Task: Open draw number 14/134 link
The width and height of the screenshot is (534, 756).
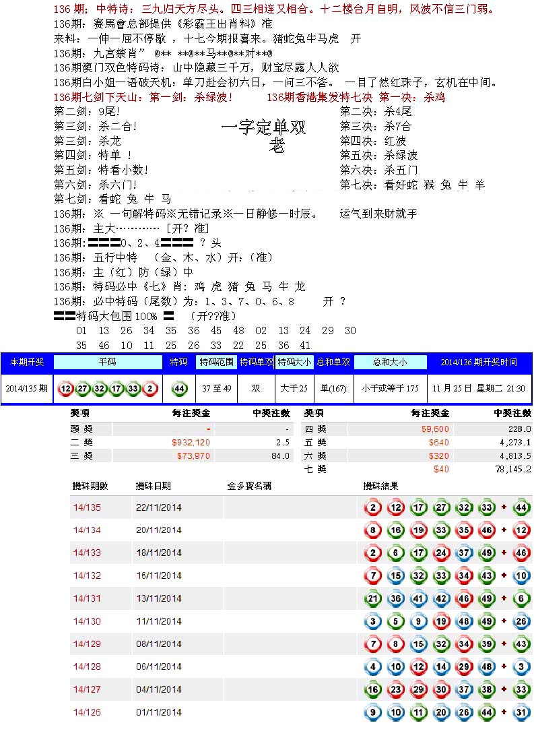Action: 88,530
